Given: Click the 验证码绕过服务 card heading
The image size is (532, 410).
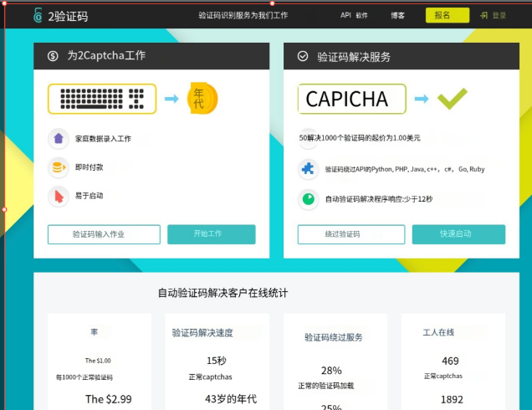Looking at the screenshot, I should 334,337.
